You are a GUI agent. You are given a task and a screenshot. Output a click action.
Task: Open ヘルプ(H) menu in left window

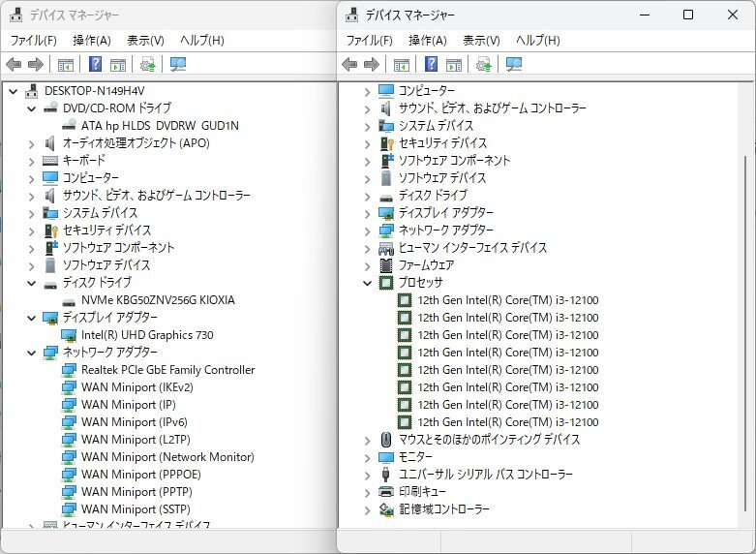pyautogui.click(x=201, y=40)
